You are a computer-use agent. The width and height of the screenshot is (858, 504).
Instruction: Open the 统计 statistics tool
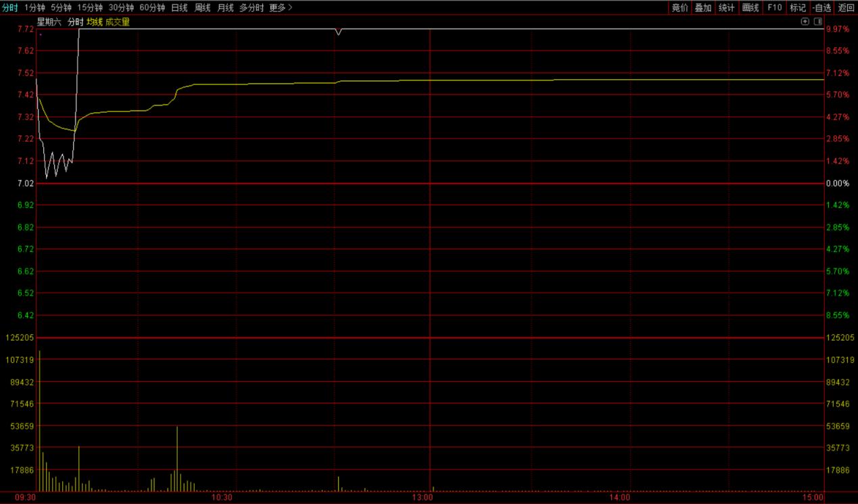tap(727, 7)
